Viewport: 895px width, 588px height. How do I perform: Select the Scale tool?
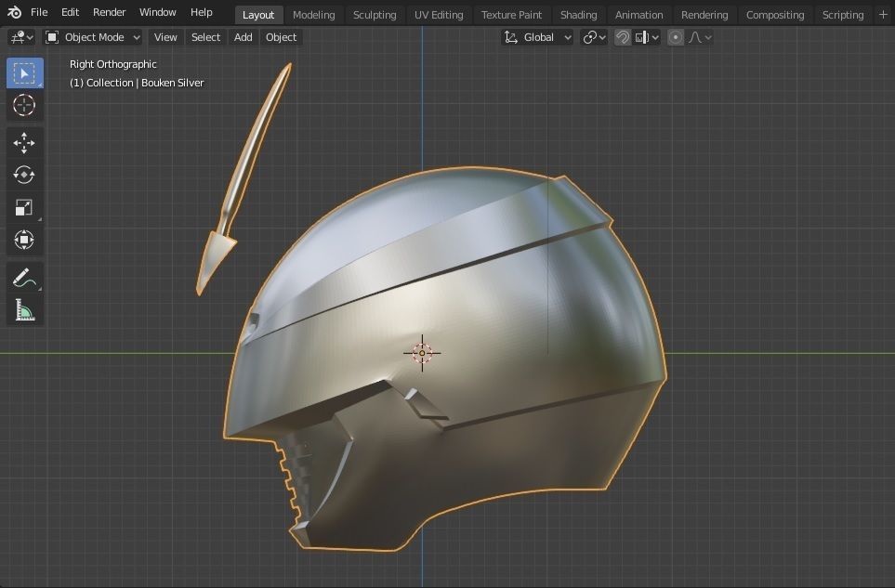pyautogui.click(x=24, y=207)
